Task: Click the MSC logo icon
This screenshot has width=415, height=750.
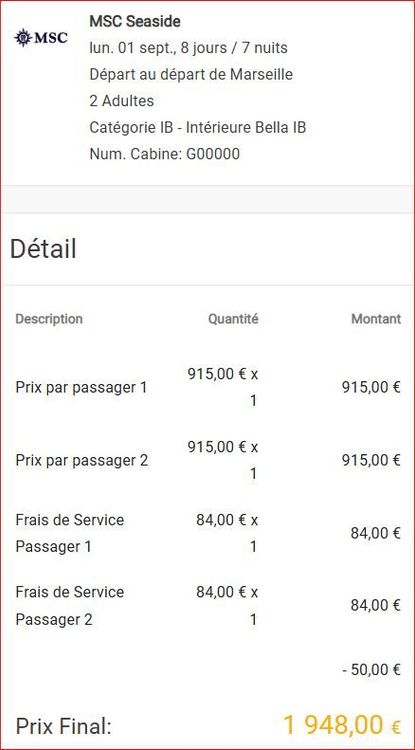Action: tap(41, 37)
